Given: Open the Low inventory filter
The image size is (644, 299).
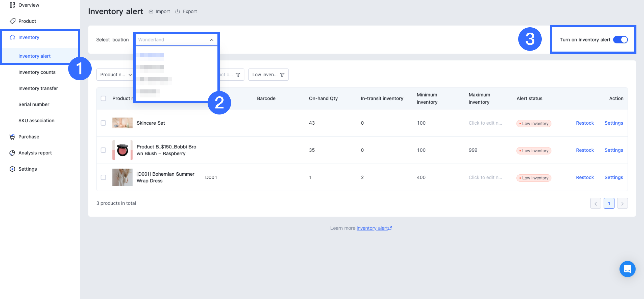Looking at the screenshot, I should coord(268,75).
